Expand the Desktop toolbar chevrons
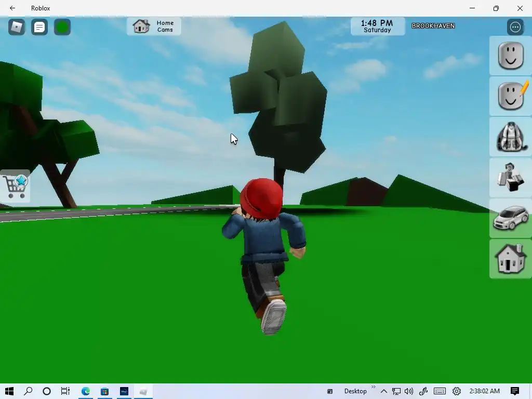This screenshot has height=399, width=532. point(374,387)
